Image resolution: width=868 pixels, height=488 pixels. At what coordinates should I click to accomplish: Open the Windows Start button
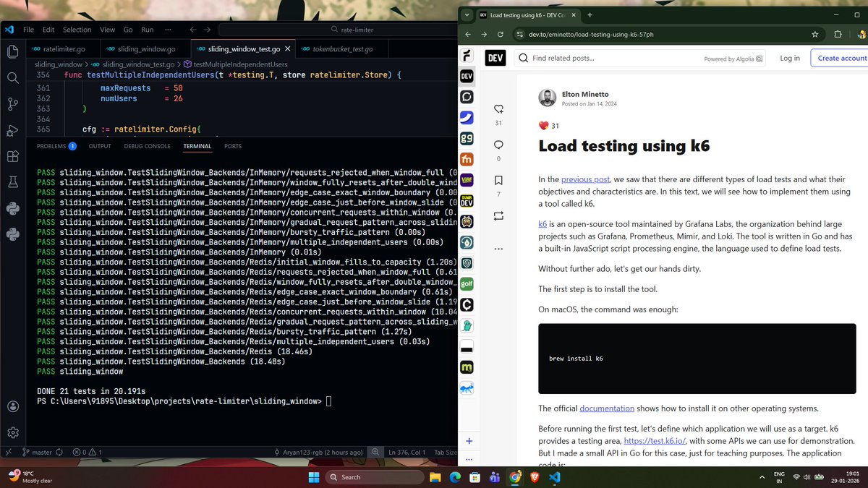tap(314, 477)
